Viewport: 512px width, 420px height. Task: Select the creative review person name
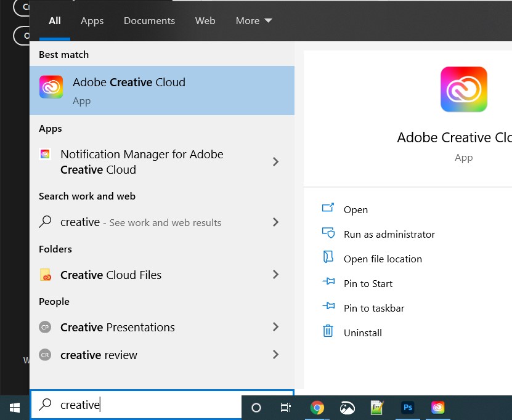[x=99, y=355]
